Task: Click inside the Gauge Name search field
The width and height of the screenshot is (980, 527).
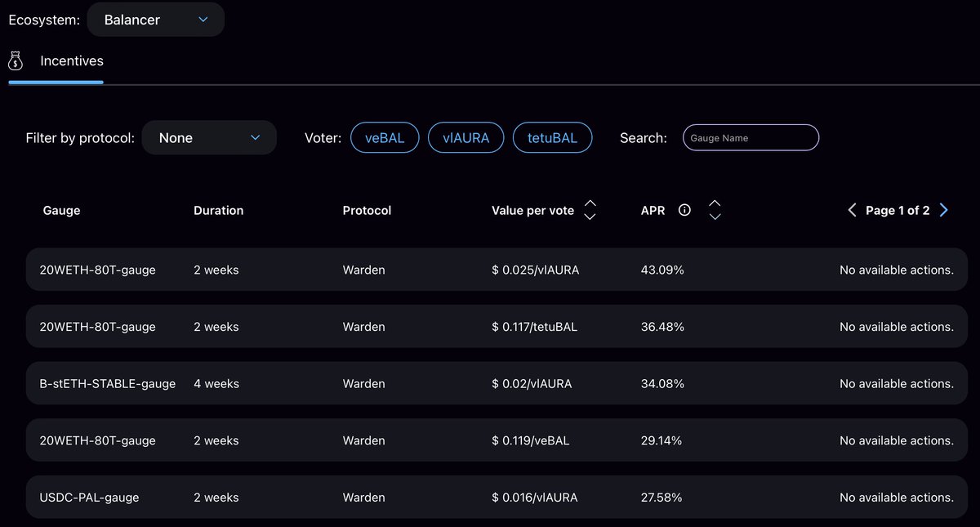Action: (750, 137)
